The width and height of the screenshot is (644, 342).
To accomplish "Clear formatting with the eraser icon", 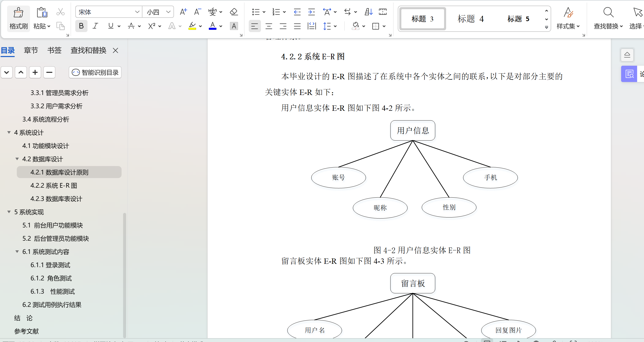I will pos(233,11).
